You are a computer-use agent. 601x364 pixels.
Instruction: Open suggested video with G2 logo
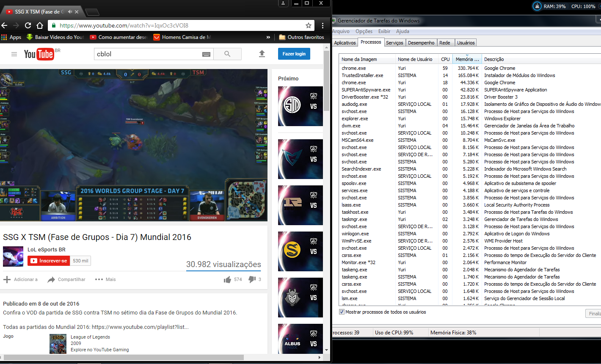coord(300,298)
